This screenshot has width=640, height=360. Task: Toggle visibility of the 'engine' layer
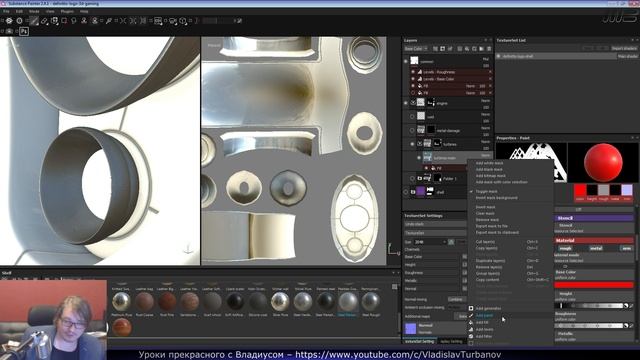pos(406,103)
